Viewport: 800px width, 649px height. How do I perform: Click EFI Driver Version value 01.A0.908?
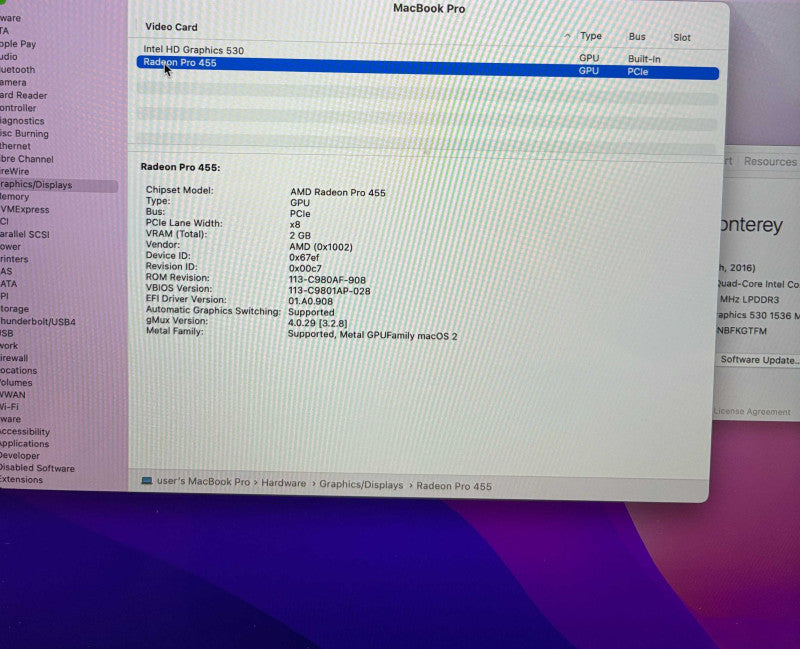(310, 302)
